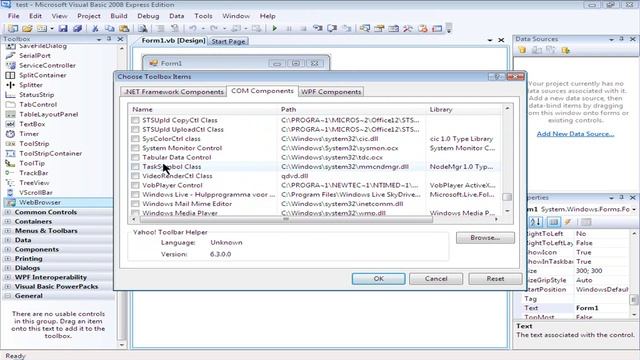This screenshot has height=360, width=640.
Task: Open the Tools menu
Action: 203,16
